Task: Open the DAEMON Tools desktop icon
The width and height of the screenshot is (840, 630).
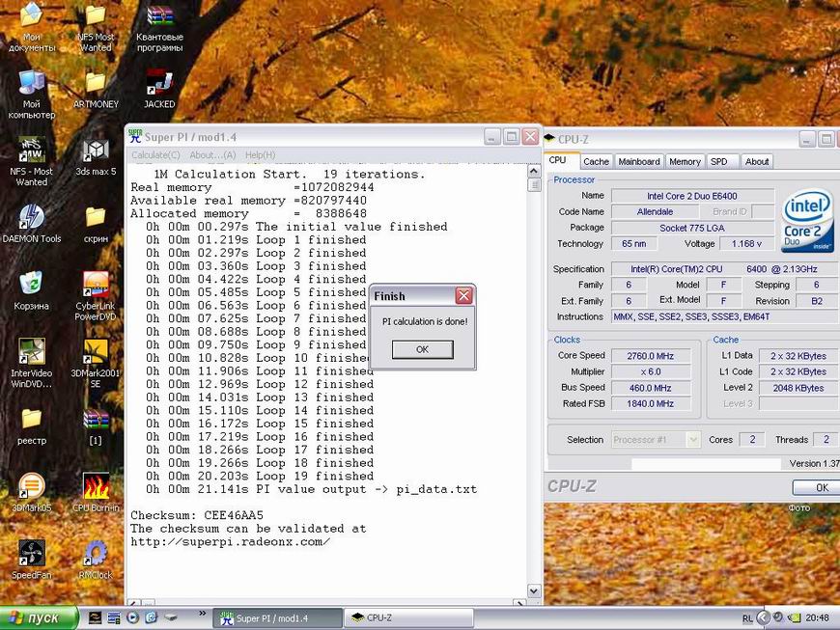Action: click(31, 218)
